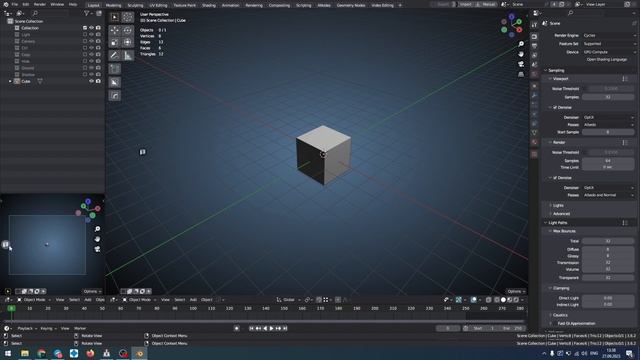Screen dimensions: 640x360
Task: Click the zoom magnifier icon in main viewport
Action: click(521, 44)
